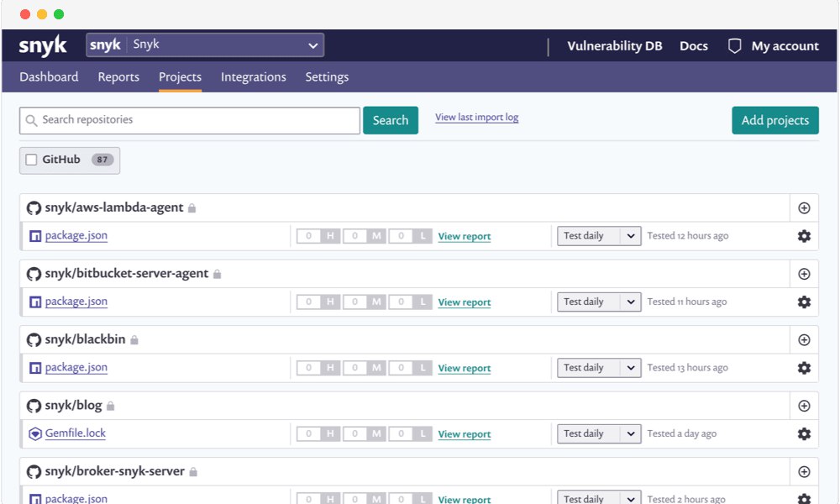Click plus icon on snyk/broker-snyk-server row
840x504 pixels.
pyautogui.click(x=804, y=471)
